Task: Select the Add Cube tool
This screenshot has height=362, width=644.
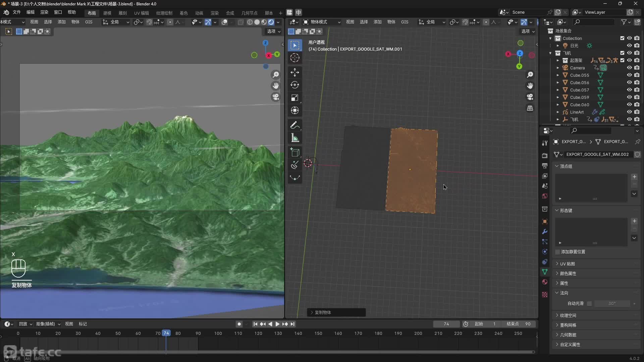Action: (295, 153)
